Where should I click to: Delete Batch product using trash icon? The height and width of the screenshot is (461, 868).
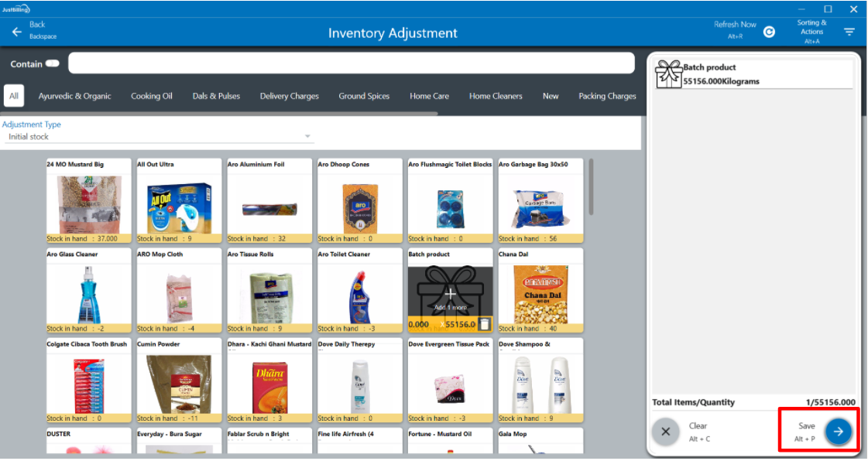(x=484, y=324)
